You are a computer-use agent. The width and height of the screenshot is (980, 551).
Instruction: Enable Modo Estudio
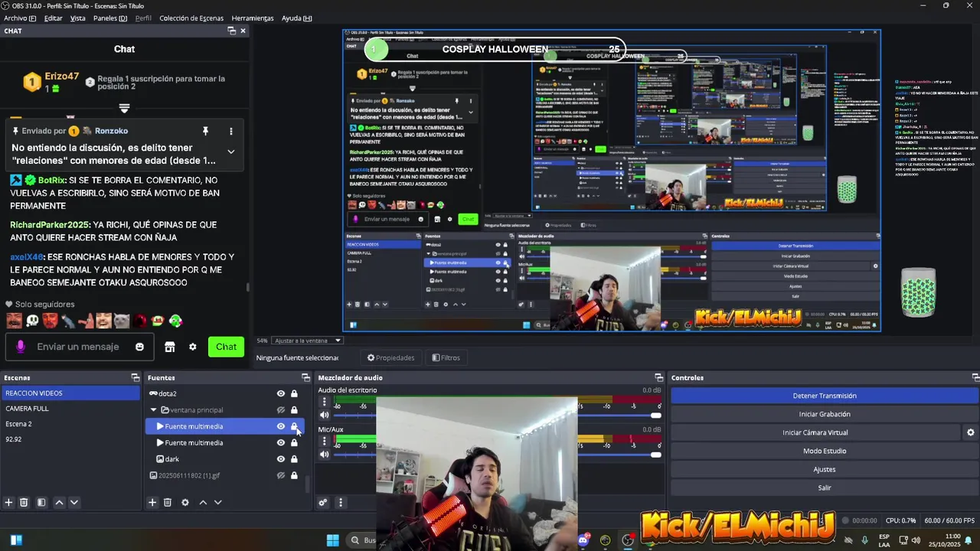point(825,451)
